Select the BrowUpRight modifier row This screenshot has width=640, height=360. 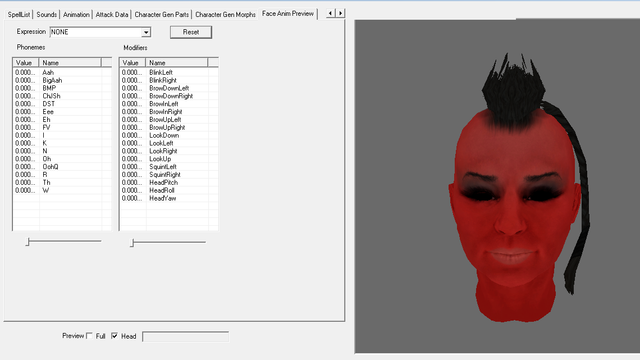pyautogui.click(x=169, y=127)
